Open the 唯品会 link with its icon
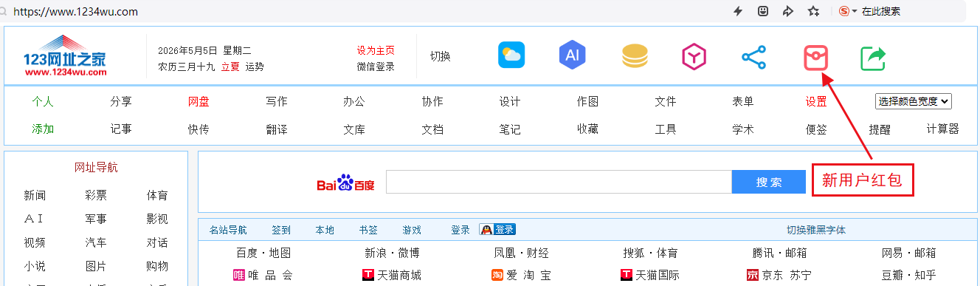 263,276
